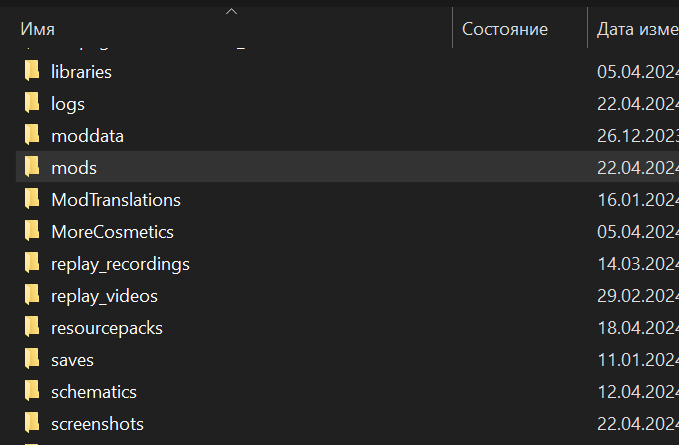Select the resourcepacks folder name

pos(107,328)
